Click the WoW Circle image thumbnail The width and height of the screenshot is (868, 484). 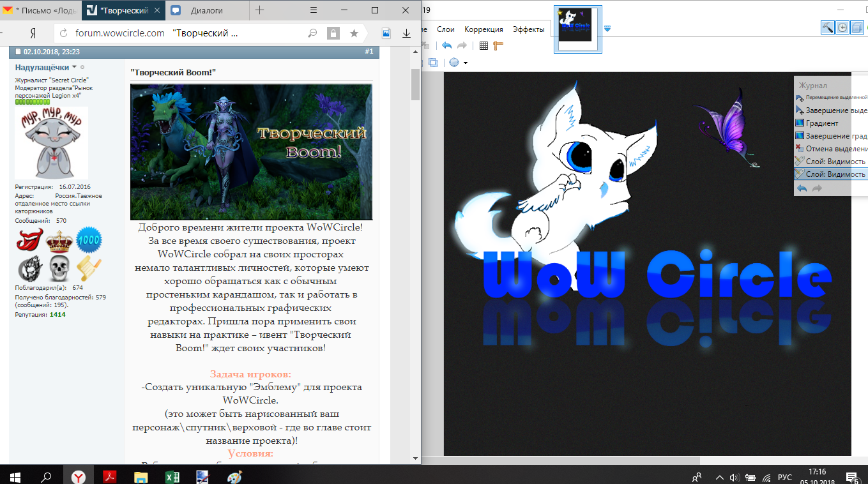tap(577, 29)
